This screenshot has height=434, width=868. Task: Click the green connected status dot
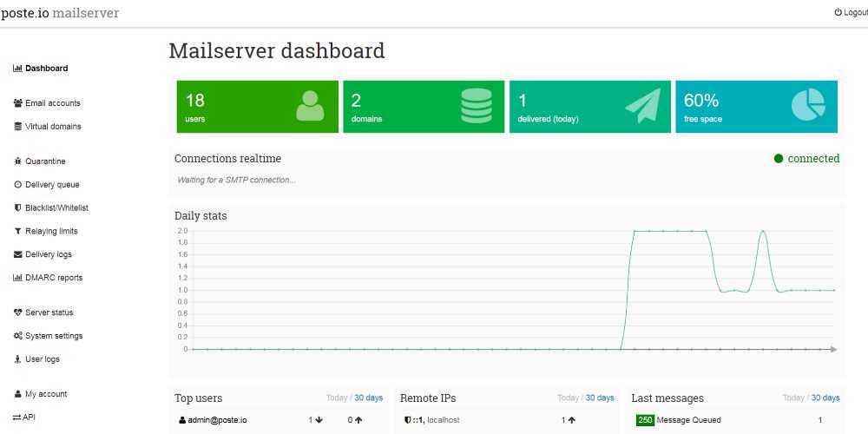[x=779, y=159]
